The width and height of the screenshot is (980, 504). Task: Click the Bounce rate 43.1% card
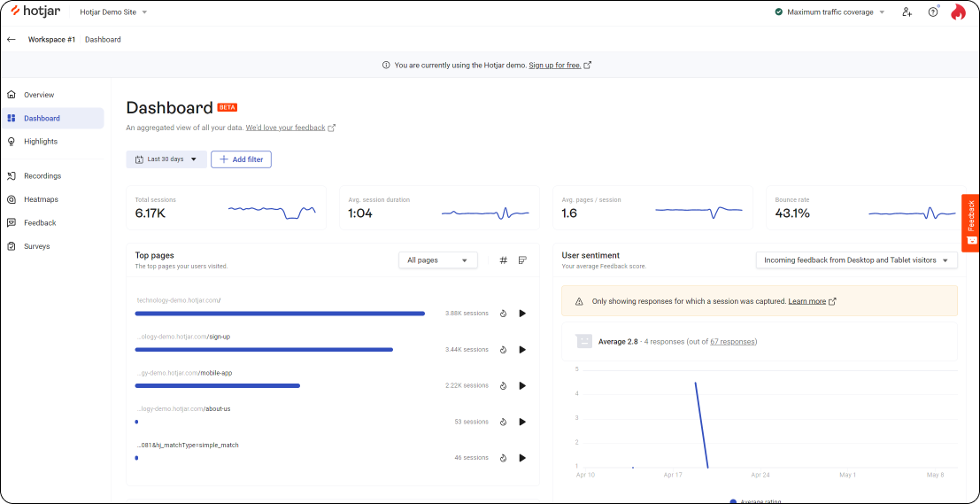click(x=866, y=207)
